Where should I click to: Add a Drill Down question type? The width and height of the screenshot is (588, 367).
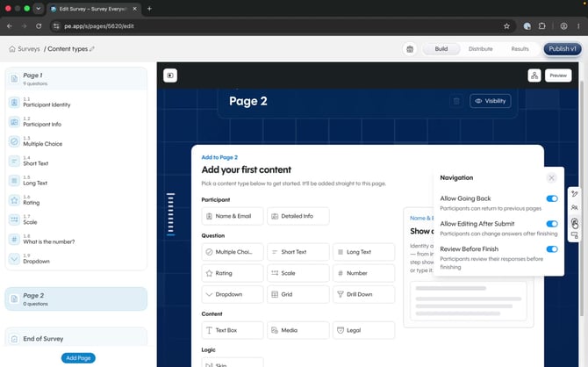[x=363, y=294]
